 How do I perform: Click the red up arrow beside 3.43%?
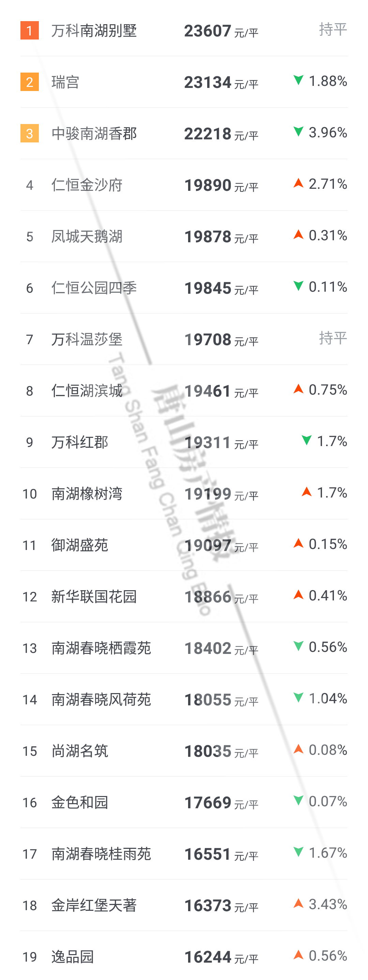(x=298, y=903)
